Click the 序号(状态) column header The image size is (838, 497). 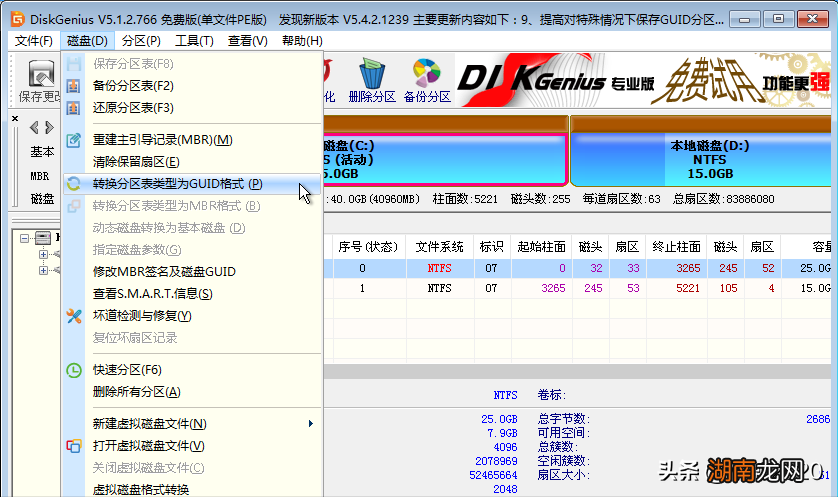pyautogui.click(x=368, y=246)
